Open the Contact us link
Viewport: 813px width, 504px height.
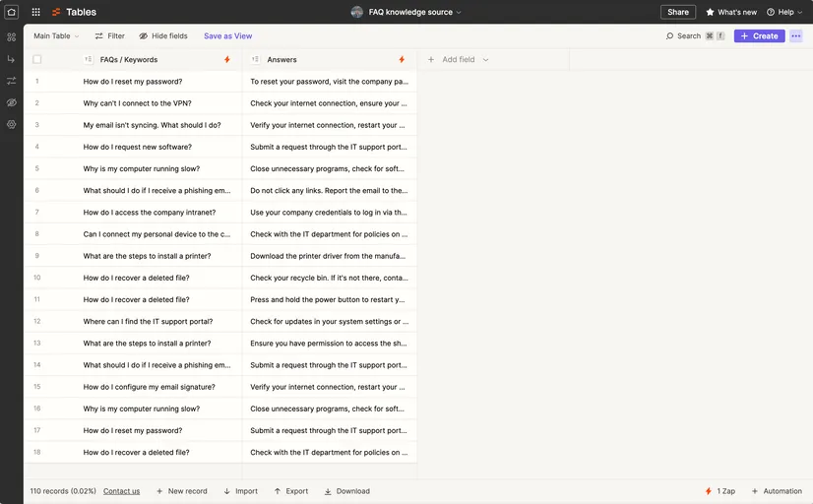point(121,491)
